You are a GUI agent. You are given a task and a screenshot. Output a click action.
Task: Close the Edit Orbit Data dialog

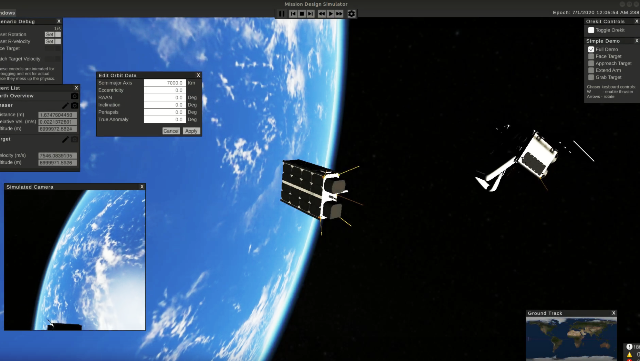coord(198,75)
